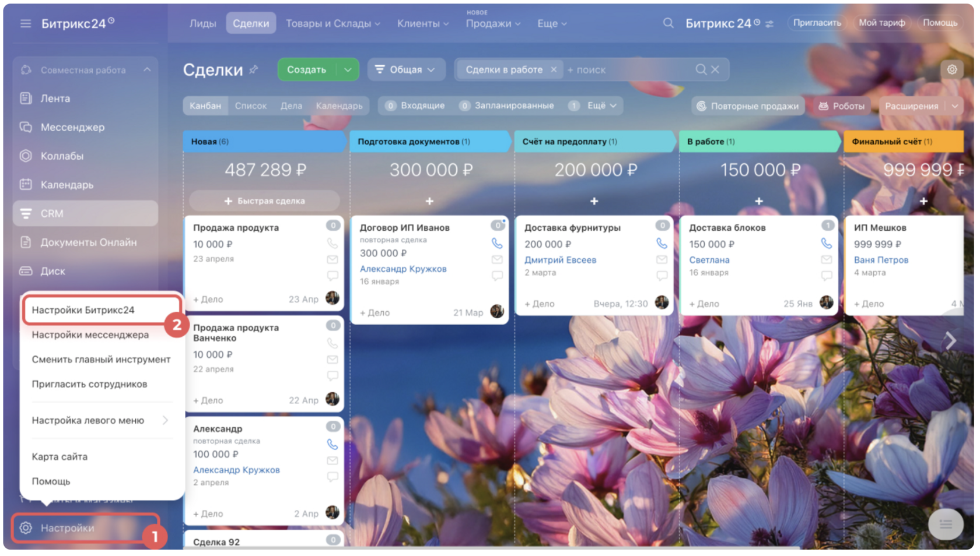Toggle the hamburger menu icon
The image size is (980, 556).
point(25,23)
